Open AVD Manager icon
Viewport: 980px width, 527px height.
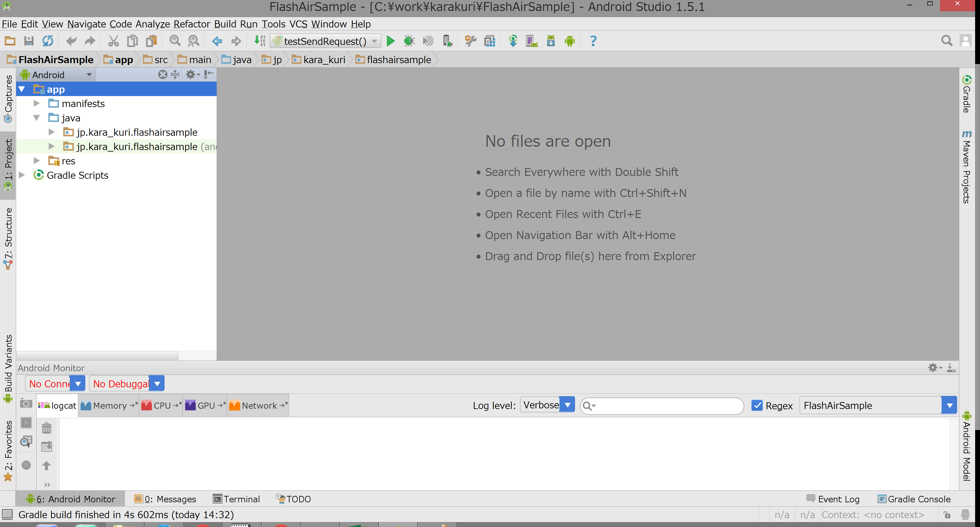(x=532, y=41)
